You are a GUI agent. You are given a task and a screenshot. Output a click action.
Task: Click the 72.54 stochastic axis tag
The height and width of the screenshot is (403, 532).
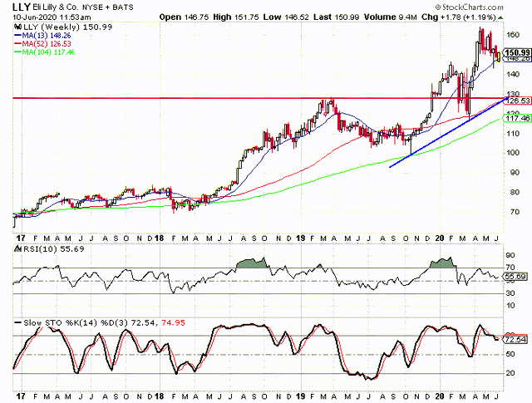point(515,339)
